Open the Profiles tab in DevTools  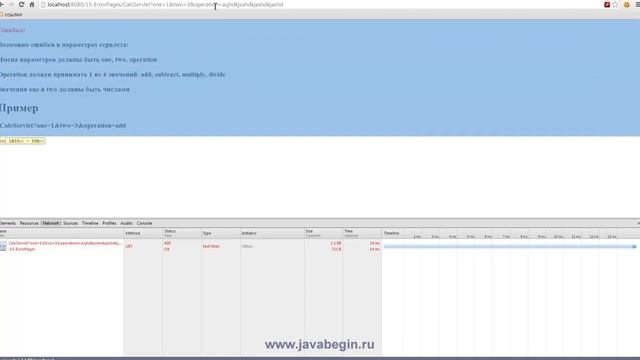coord(109,223)
